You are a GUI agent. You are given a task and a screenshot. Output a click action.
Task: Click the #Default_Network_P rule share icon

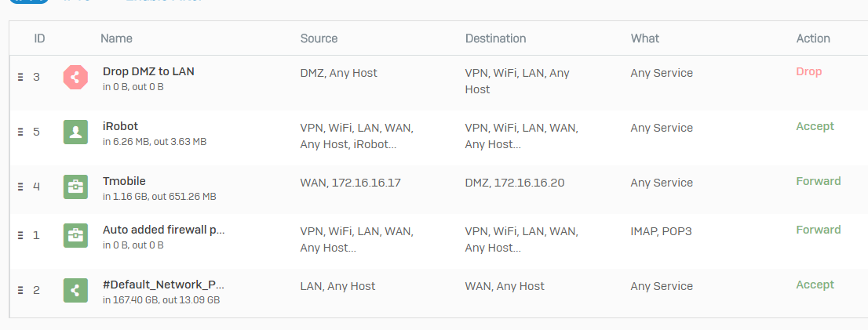click(x=75, y=291)
